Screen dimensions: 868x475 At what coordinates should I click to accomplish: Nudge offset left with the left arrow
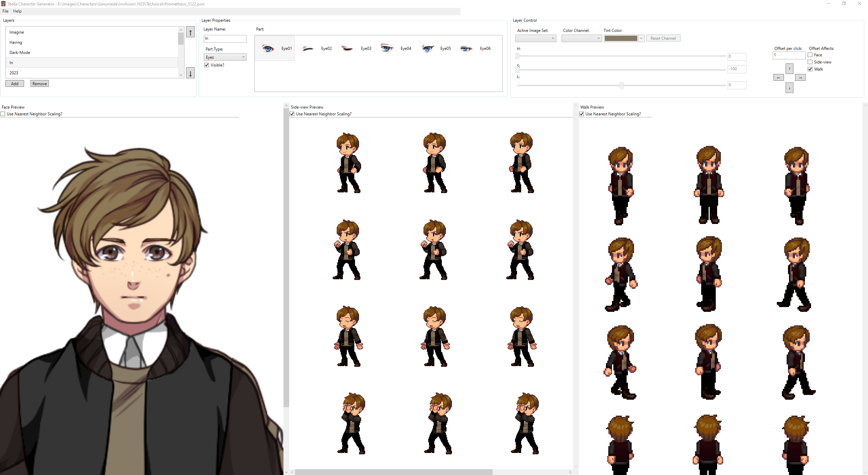778,78
